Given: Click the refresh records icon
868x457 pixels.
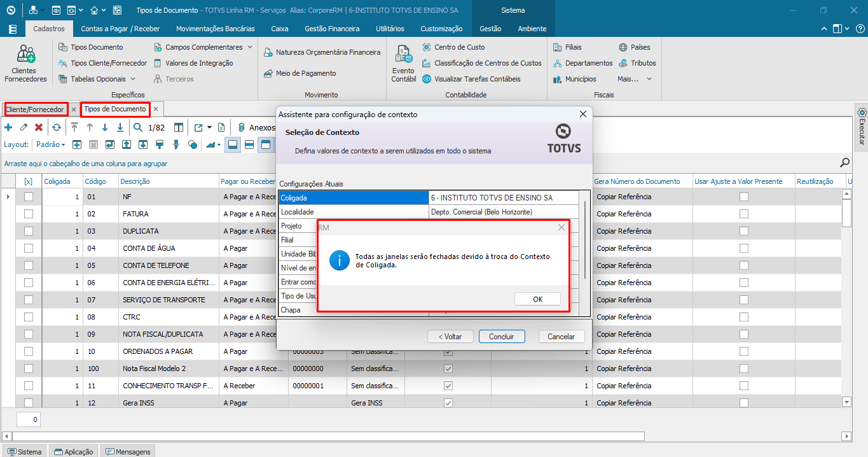Looking at the screenshot, I should [x=57, y=127].
